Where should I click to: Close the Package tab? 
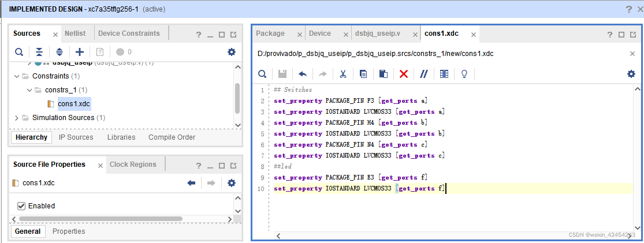click(300, 35)
